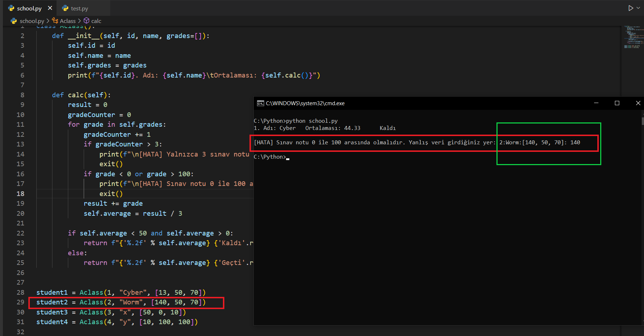
Task: Close the cmd.exe window
Action: point(638,103)
